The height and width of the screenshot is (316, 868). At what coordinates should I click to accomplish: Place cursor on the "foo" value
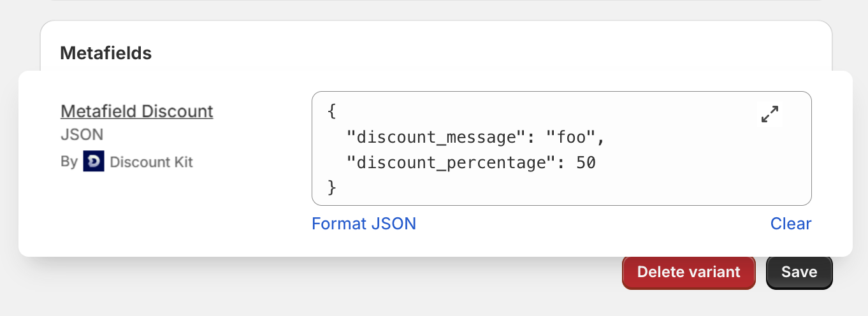[571, 137]
